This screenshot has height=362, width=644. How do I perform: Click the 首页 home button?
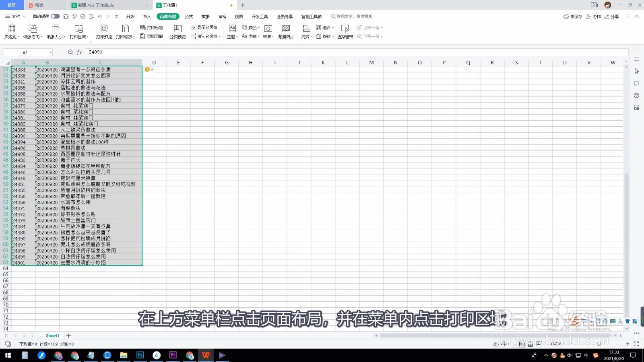tap(12, 5)
